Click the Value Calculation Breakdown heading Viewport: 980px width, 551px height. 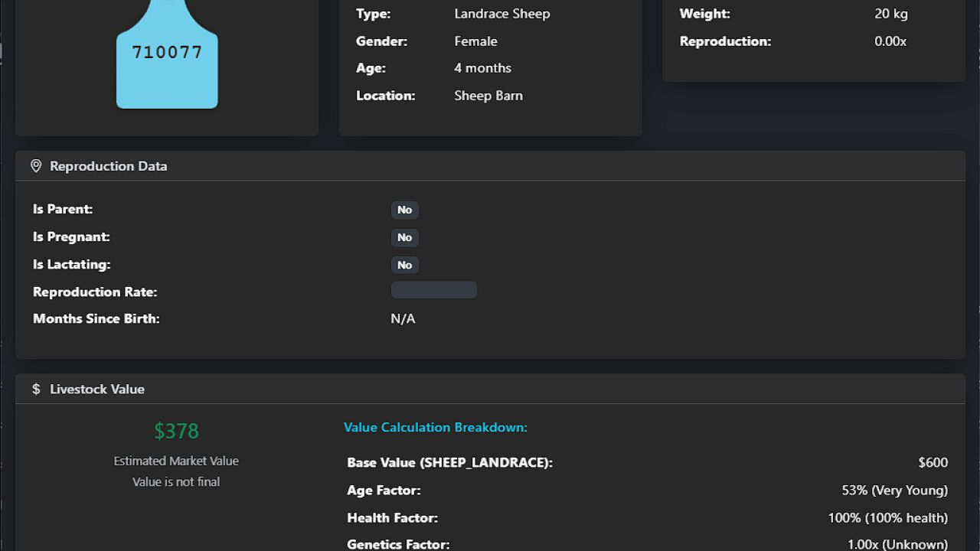(435, 427)
